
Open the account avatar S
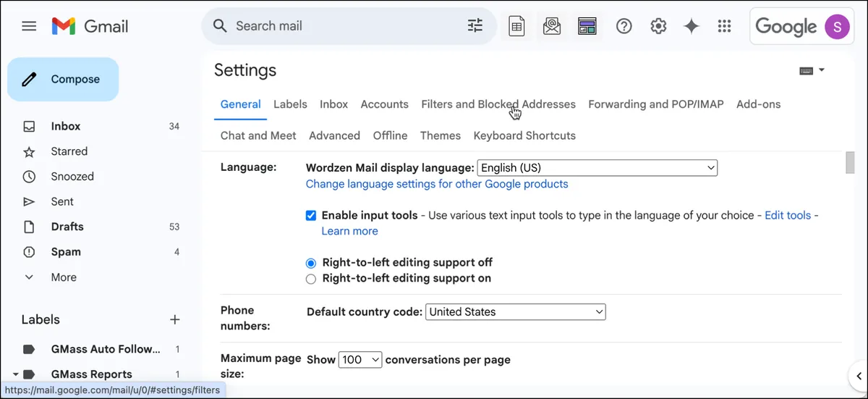click(837, 26)
